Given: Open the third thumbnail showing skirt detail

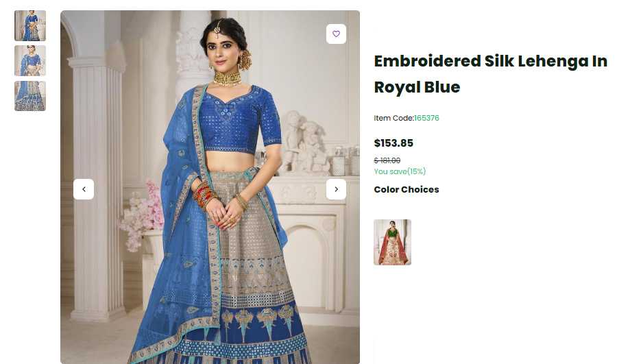Looking at the screenshot, I should [x=30, y=96].
